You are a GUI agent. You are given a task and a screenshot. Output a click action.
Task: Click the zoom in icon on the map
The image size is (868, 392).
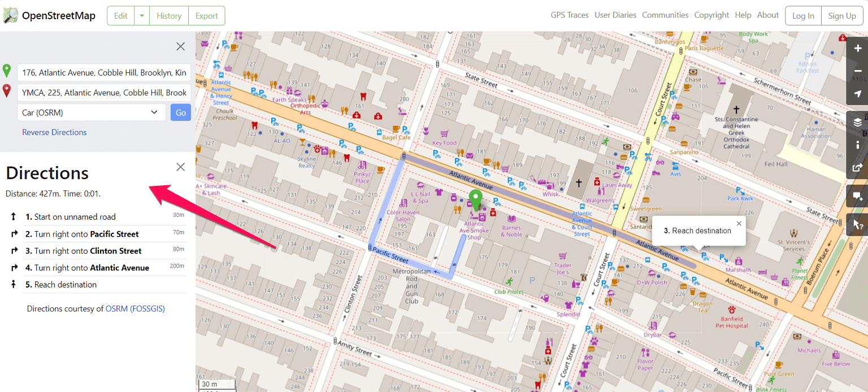[x=857, y=49]
